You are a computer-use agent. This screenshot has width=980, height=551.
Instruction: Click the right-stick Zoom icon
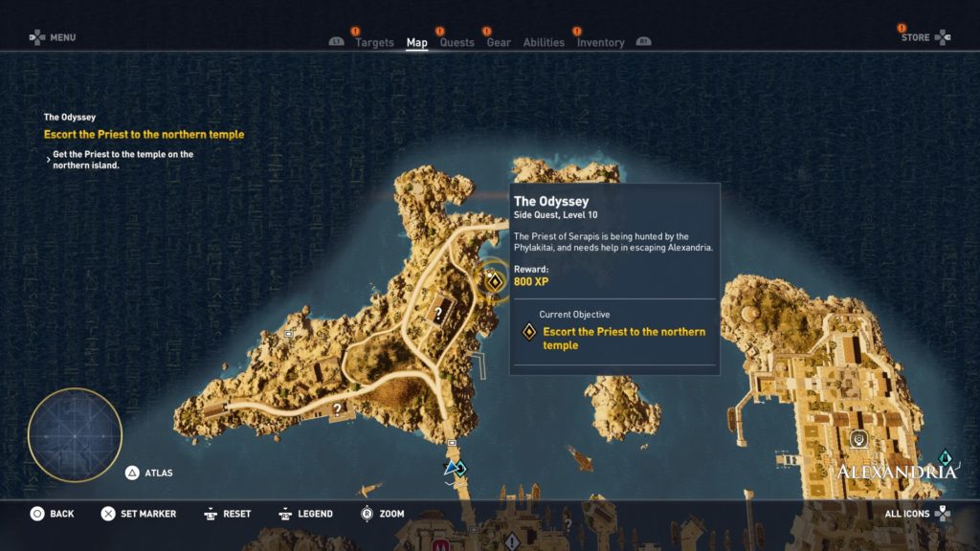[367, 514]
